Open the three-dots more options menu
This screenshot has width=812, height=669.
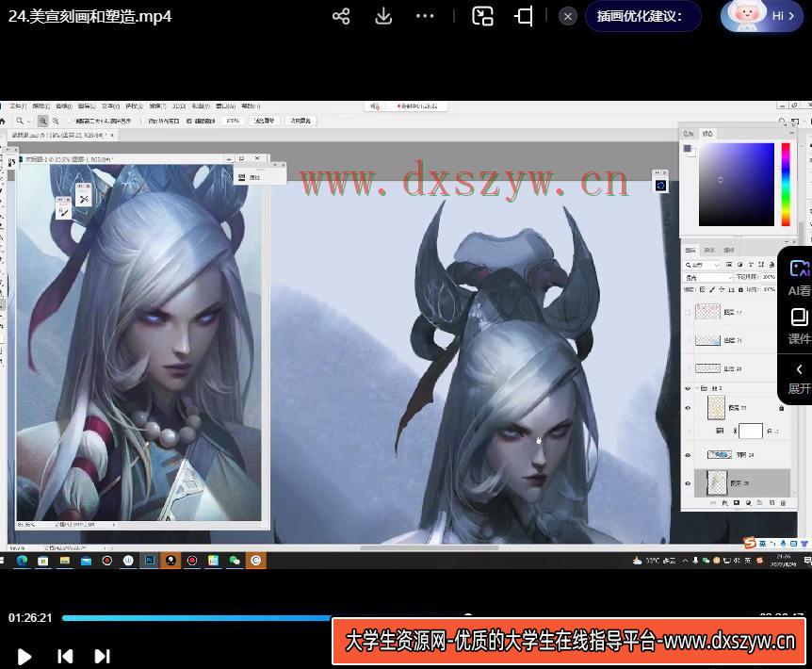tap(425, 16)
